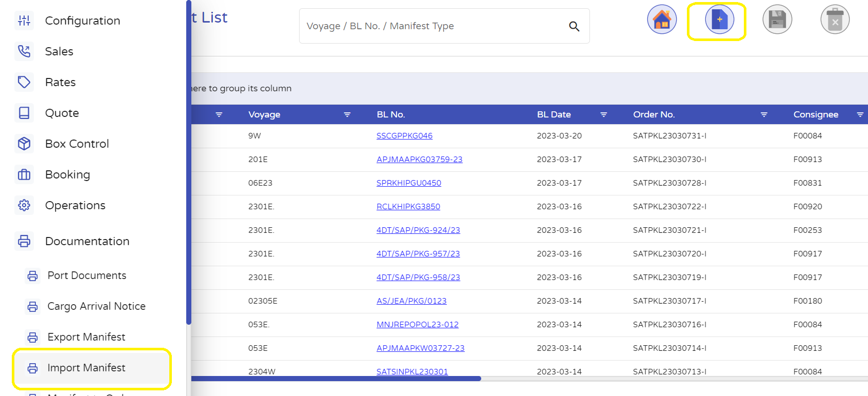868x396 pixels.
Task: Click the search magnifier icon
Action: [574, 26]
